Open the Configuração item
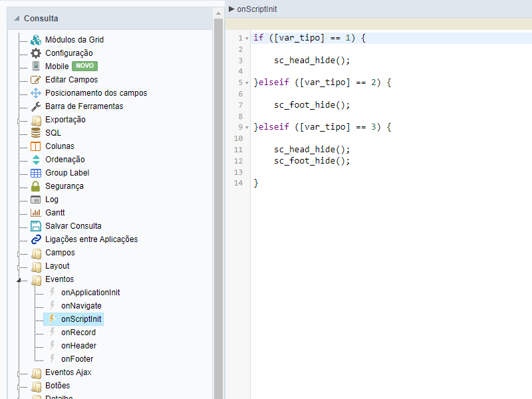Viewport: 532px width, 399px height. [x=69, y=53]
